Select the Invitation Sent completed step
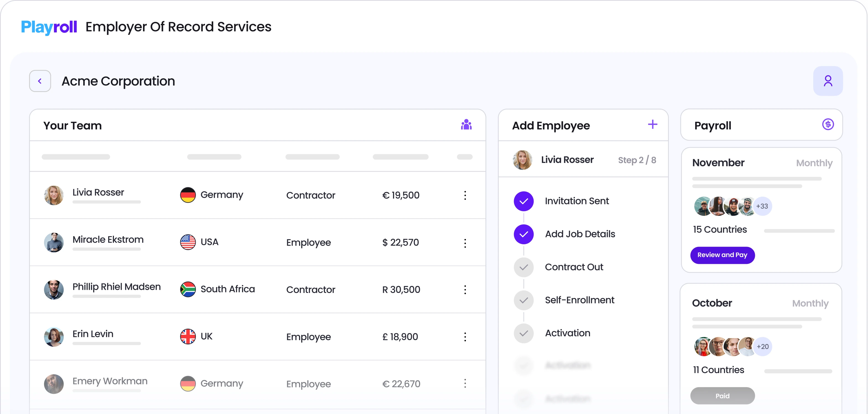This screenshot has width=868, height=414. (523, 201)
